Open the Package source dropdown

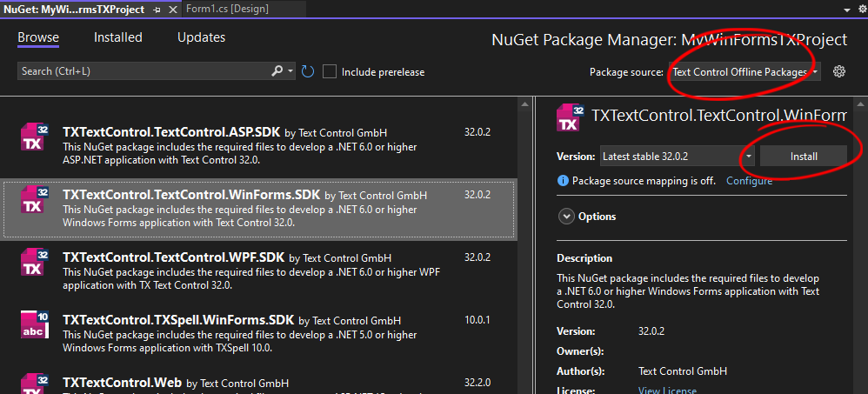(x=744, y=72)
